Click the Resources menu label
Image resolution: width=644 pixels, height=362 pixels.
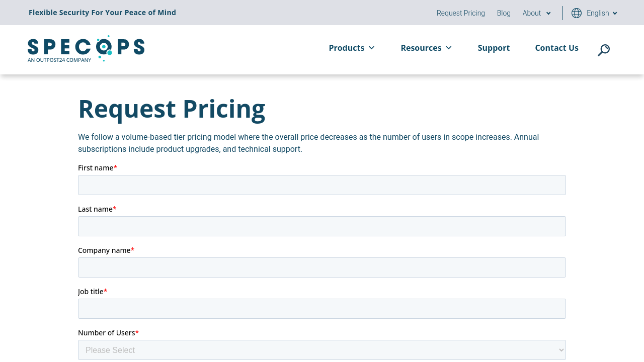[421, 48]
